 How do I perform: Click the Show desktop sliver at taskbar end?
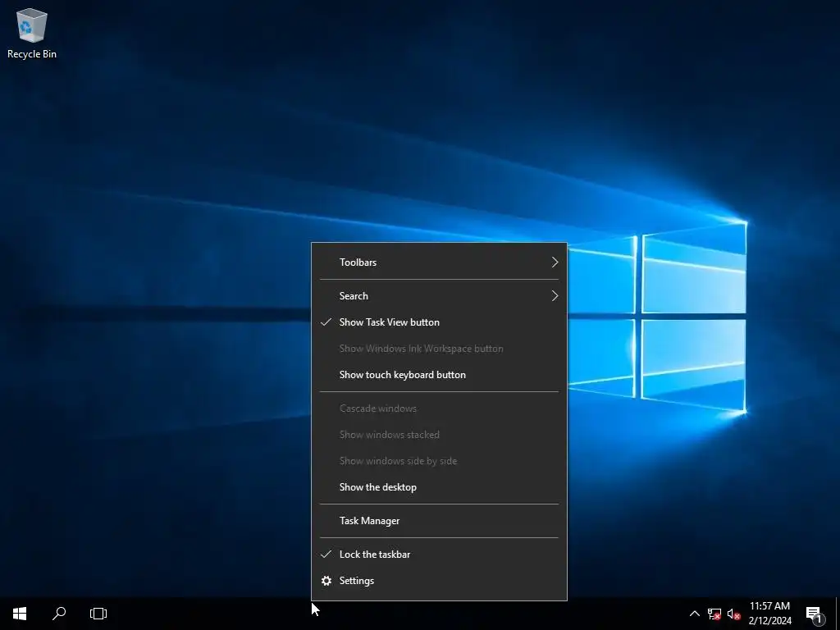pyautogui.click(x=838, y=614)
